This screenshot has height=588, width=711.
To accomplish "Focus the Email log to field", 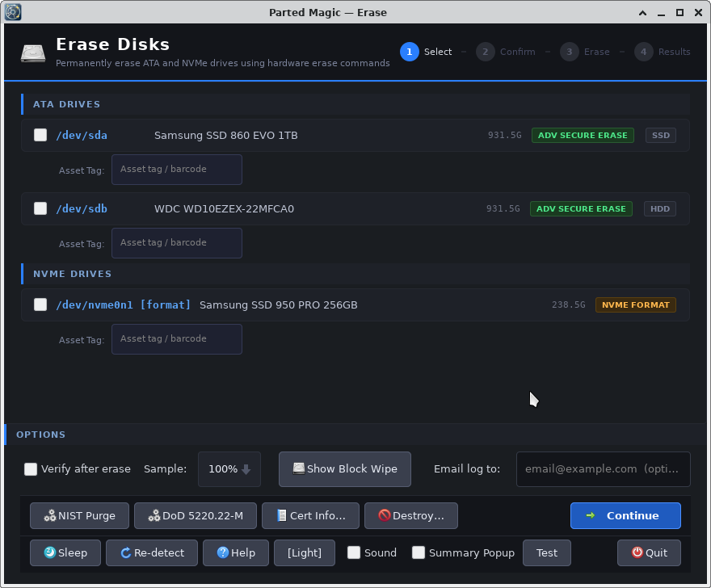I will [603, 469].
